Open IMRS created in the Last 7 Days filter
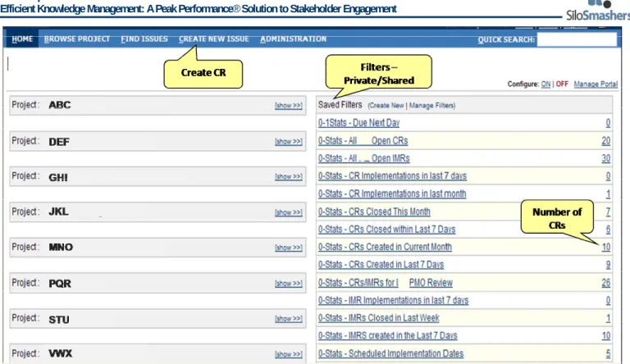630x364 pixels. pos(388,335)
